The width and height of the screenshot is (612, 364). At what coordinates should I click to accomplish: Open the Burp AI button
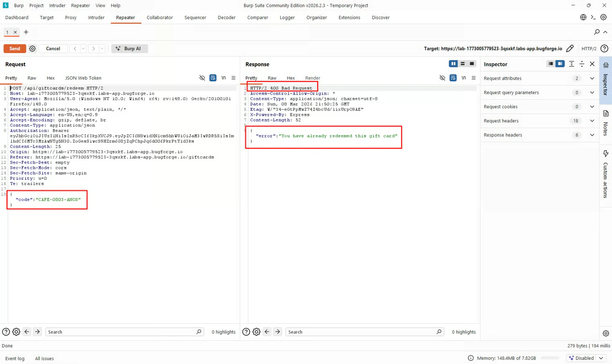click(129, 49)
